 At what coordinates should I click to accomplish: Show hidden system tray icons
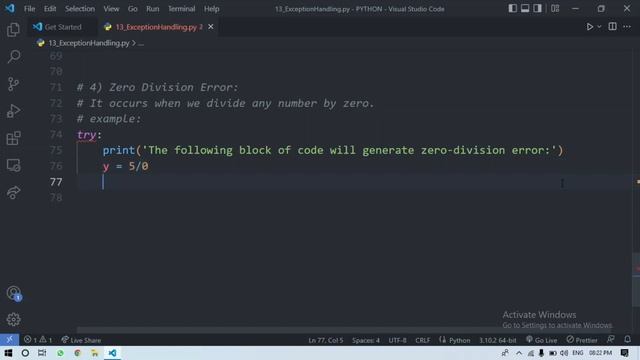point(518,353)
